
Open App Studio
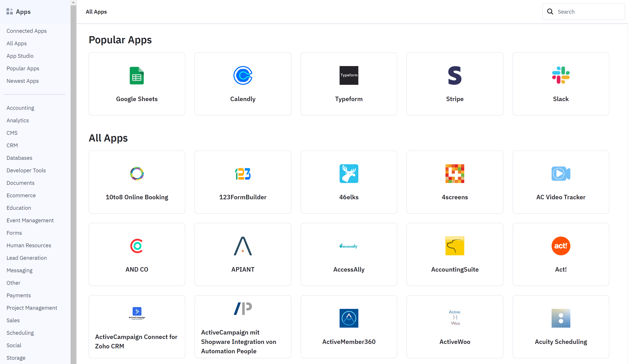pos(20,56)
